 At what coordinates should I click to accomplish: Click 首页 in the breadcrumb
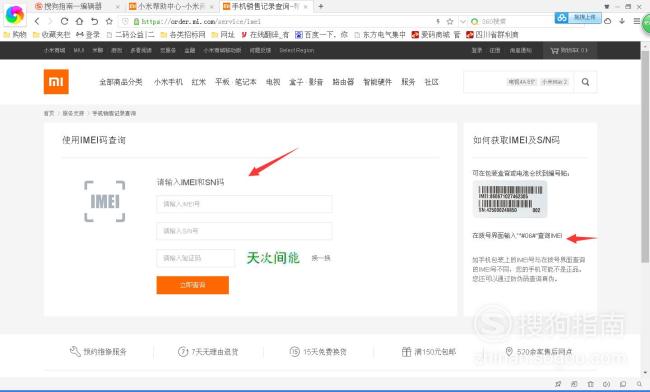point(49,114)
